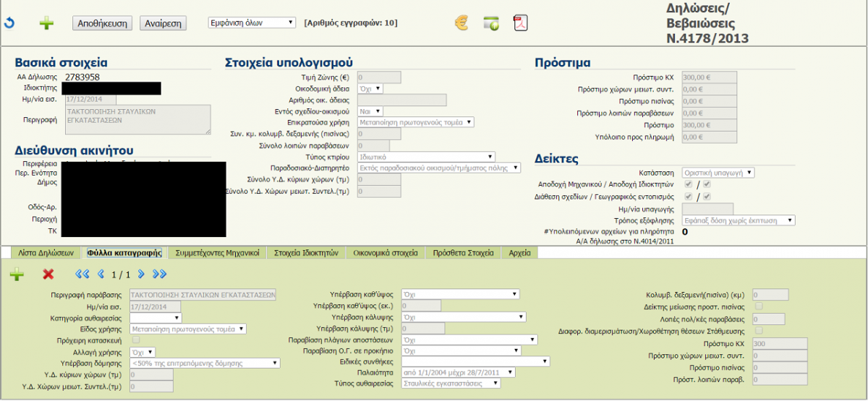Expand the Κατάσταση dropdown
This screenshot has width=868, height=401.
coord(720,173)
